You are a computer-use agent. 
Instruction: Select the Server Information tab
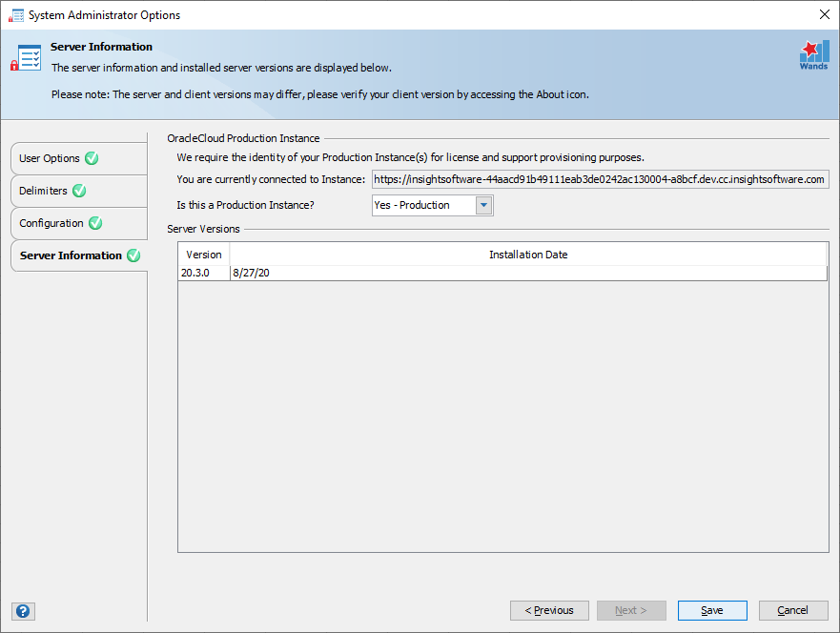79,255
